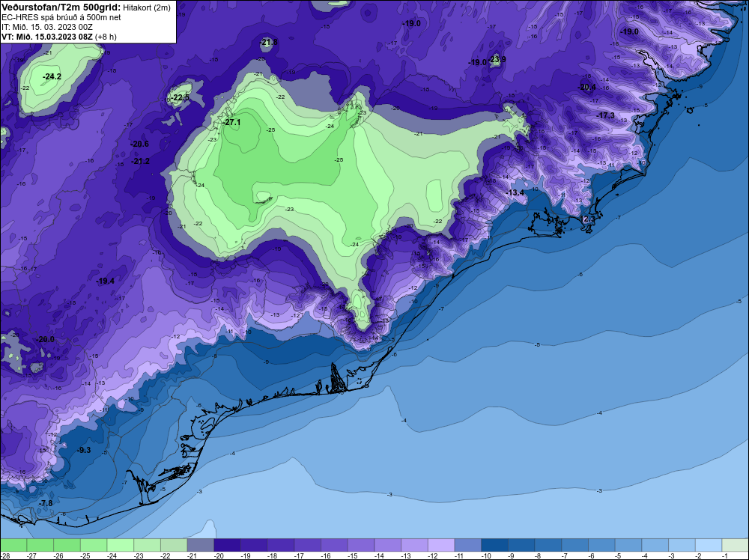Click the -14 legend scale label

(379, 556)
